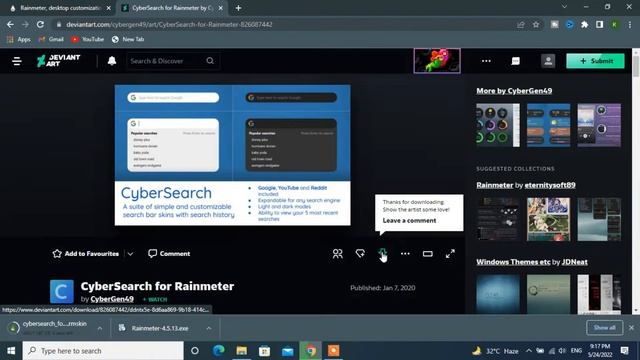Open the Gmail bookmark
The width and height of the screenshot is (640, 360).
pyautogui.click(x=51, y=39)
